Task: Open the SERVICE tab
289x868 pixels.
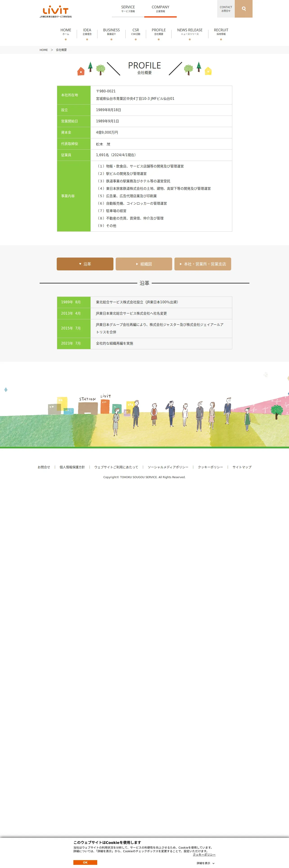Action: (128, 9)
